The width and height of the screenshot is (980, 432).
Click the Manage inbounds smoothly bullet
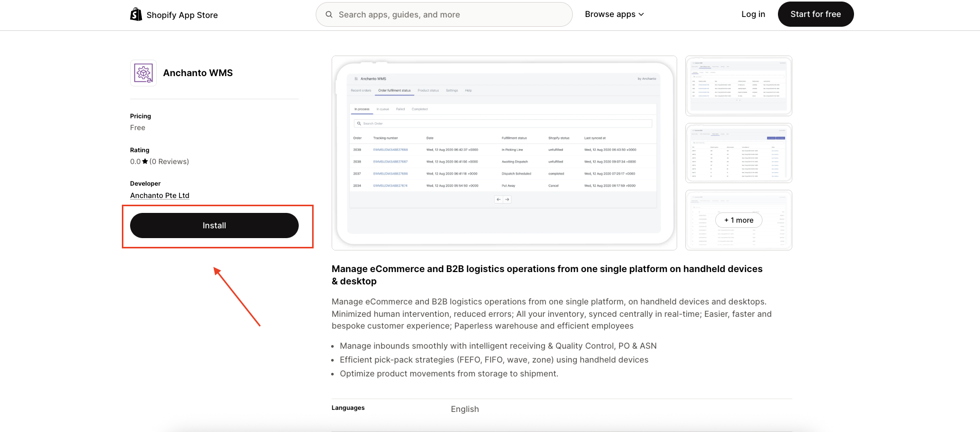point(498,346)
